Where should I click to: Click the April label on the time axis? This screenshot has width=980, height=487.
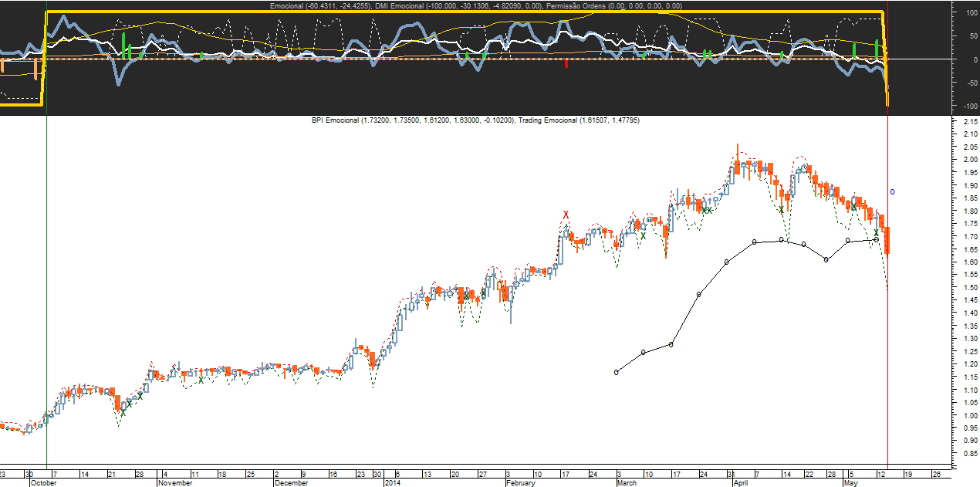click(x=741, y=483)
